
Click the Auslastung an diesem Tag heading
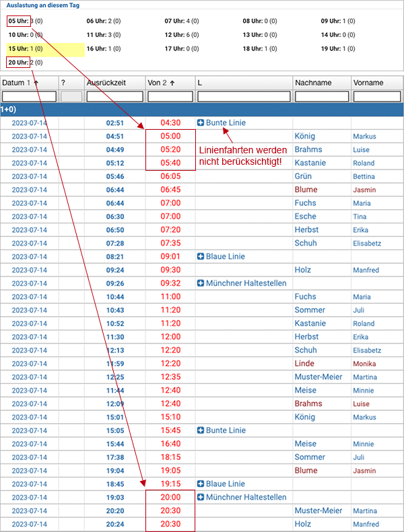(x=43, y=5)
